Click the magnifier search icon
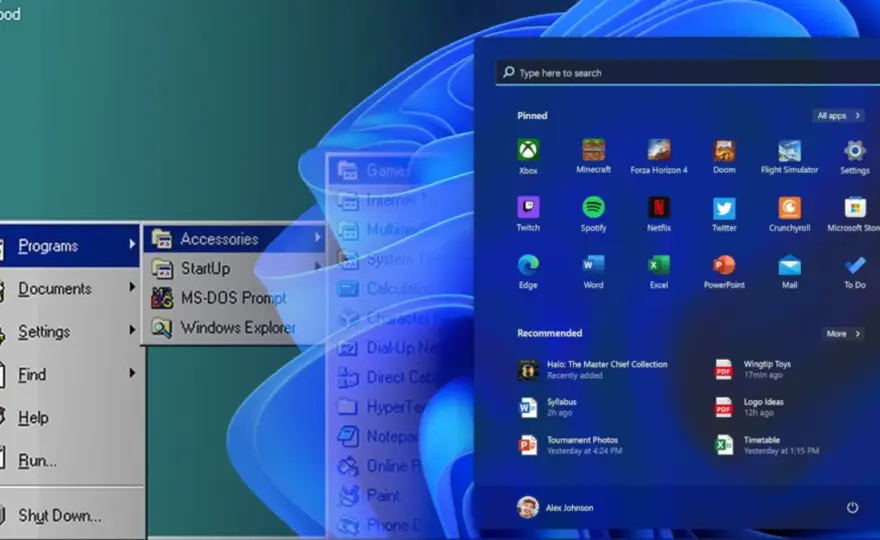 [x=508, y=72]
